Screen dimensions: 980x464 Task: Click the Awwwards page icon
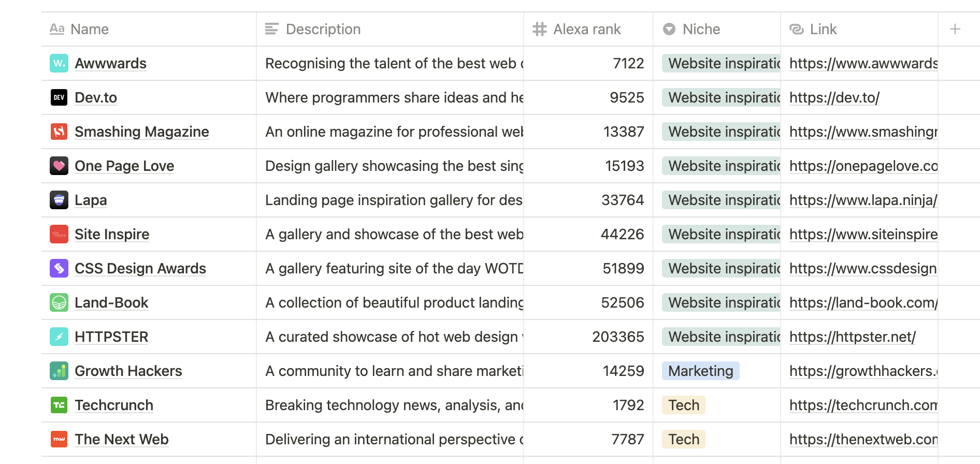pyautogui.click(x=59, y=63)
